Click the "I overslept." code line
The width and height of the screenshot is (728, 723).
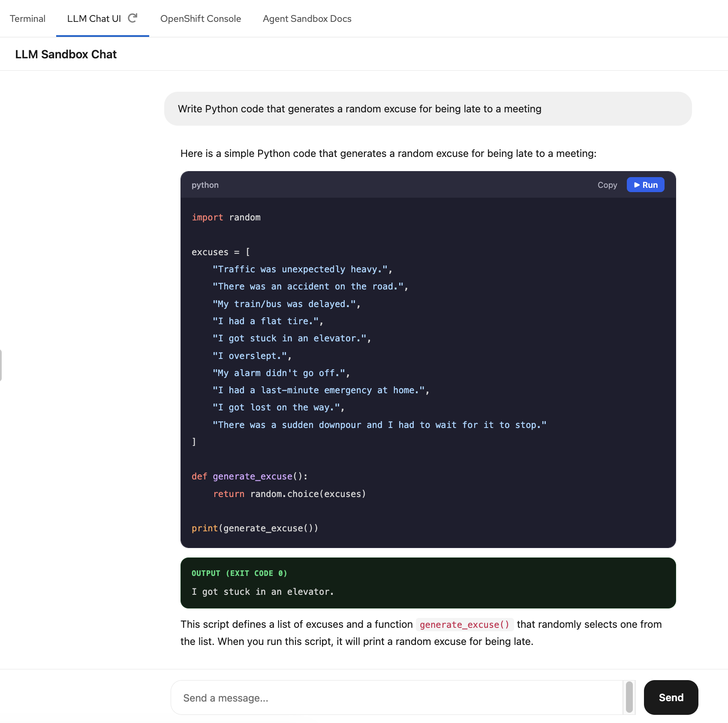coord(252,356)
